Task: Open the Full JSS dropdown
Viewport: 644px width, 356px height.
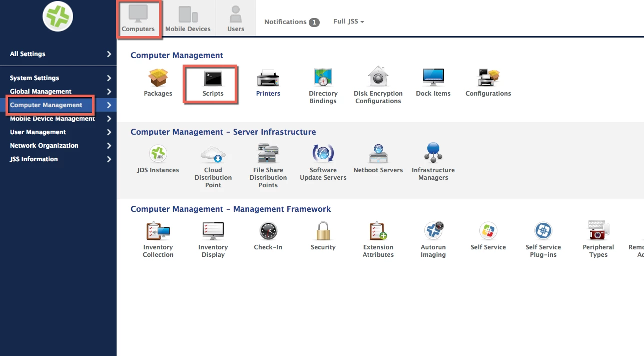Action: tap(349, 22)
